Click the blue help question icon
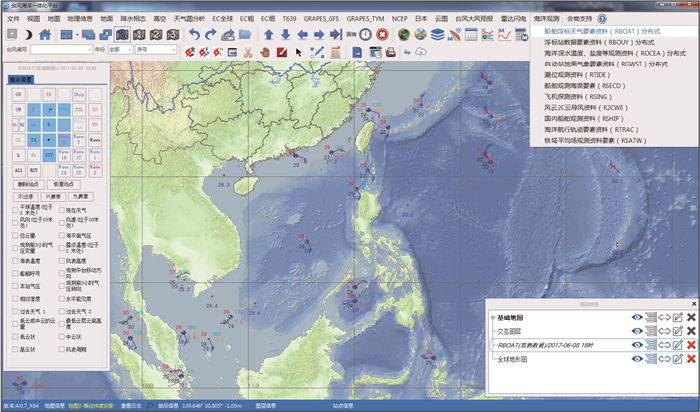Screen dimensions: 700x412 [603, 18]
